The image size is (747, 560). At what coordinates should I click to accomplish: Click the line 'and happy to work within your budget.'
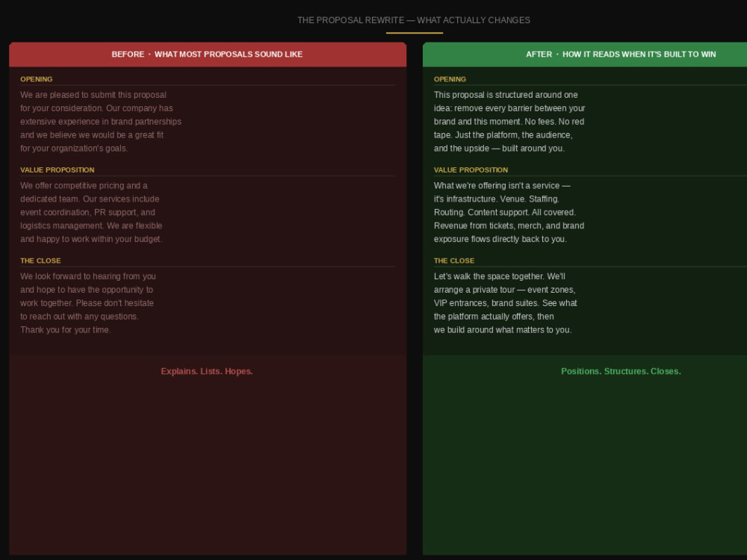[x=91, y=239]
